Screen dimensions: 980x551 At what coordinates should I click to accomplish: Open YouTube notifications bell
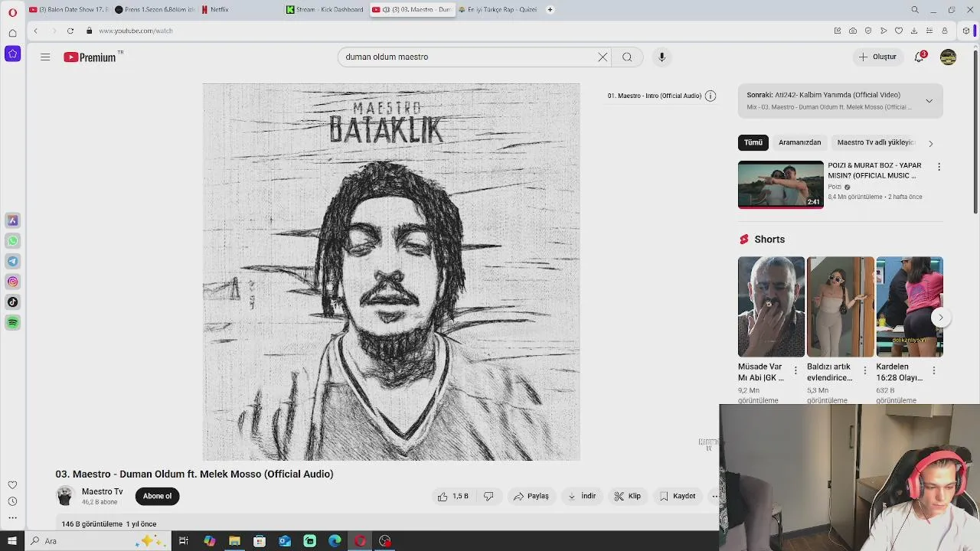(920, 57)
